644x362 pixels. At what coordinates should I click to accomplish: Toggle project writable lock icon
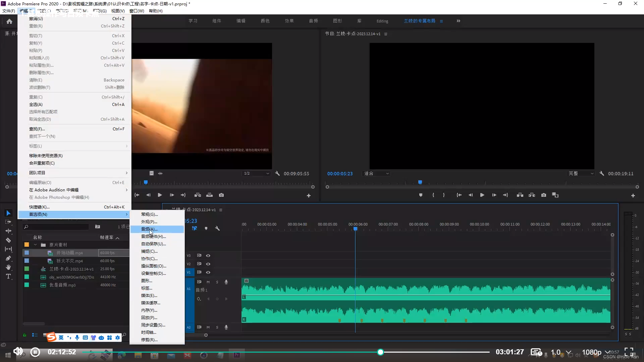(24, 335)
